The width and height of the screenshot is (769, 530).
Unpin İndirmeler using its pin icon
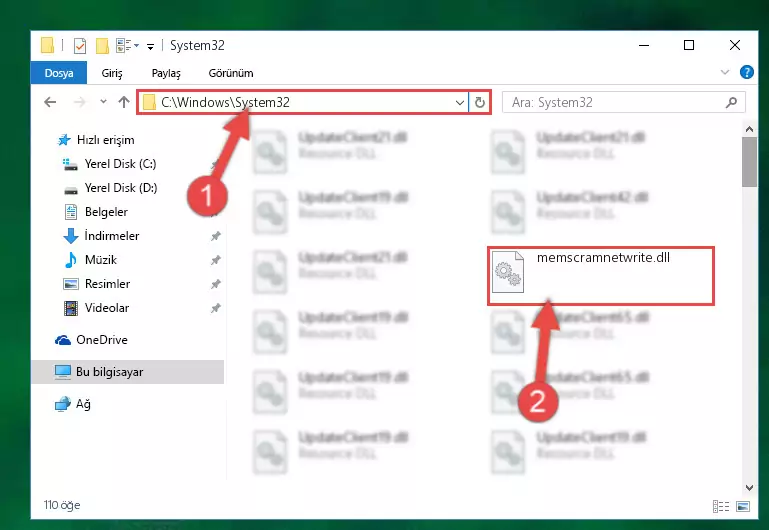[x=215, y=236]
